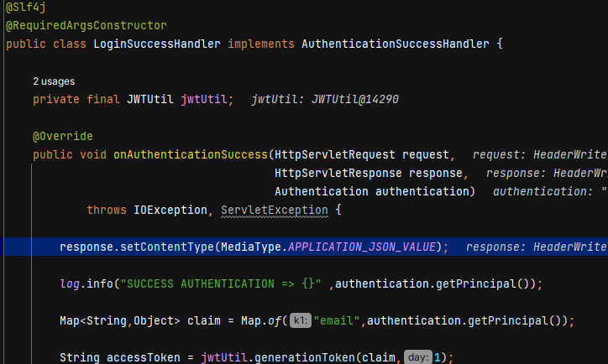Click the day: parameter hint
The height and width of the screenshot is (364, 608).
coord(417,357)
